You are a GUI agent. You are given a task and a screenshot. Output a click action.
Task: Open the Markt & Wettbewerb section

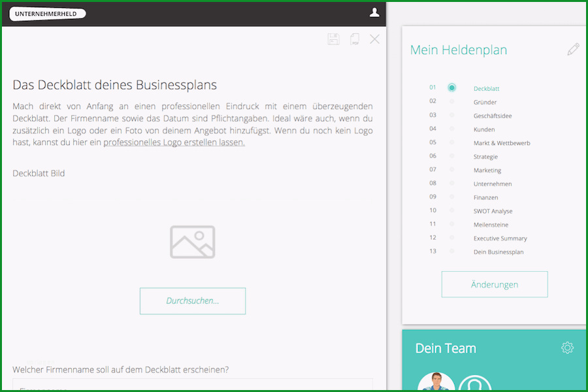click(x=502, y=143)
